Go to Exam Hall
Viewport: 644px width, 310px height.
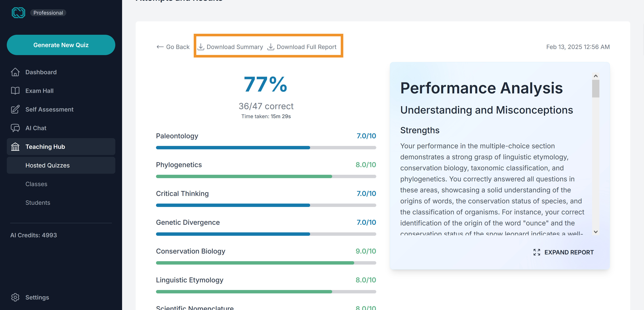tap(61, 91)
